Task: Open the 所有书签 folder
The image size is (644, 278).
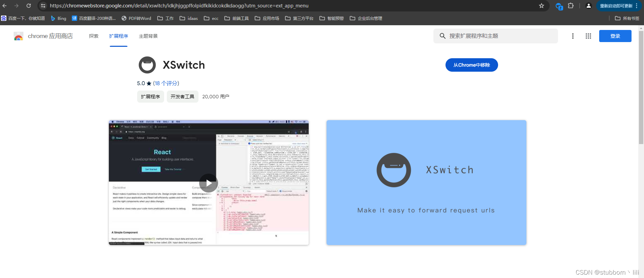Action: coord(627,18)
